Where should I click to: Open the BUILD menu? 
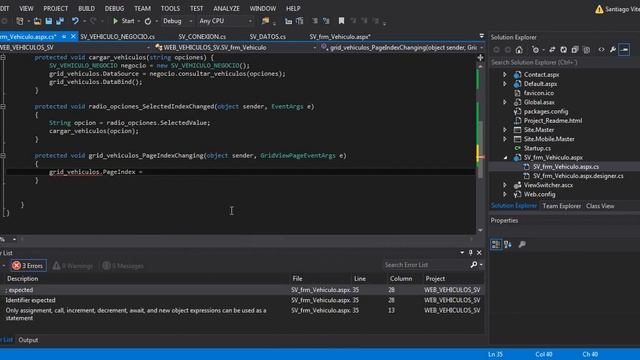(86, 8)
